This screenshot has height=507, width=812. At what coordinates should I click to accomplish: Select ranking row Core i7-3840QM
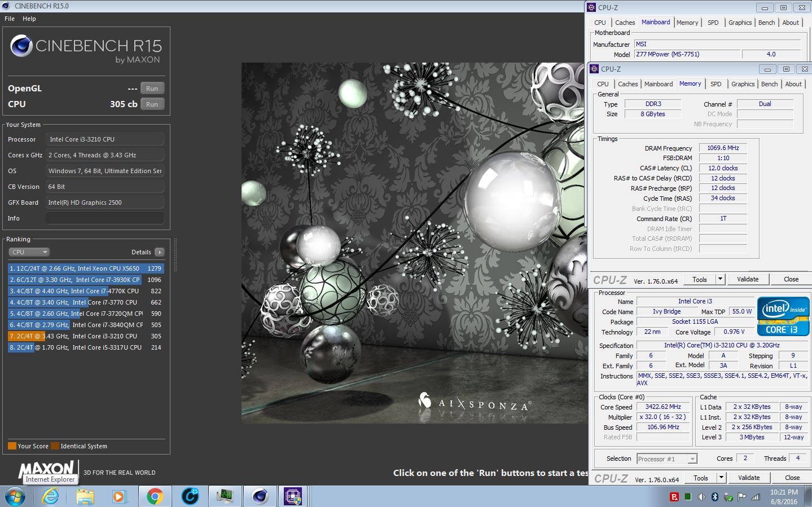point(86,325)
